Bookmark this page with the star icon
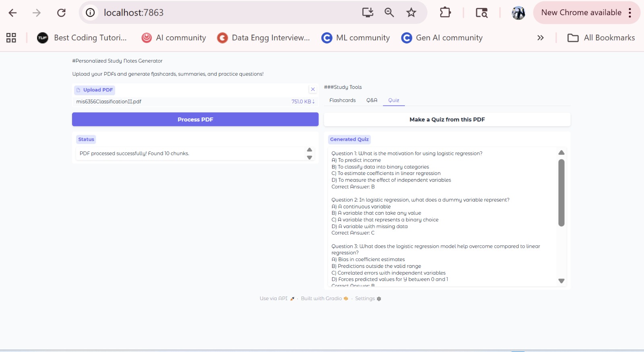 tap(411, 13)
